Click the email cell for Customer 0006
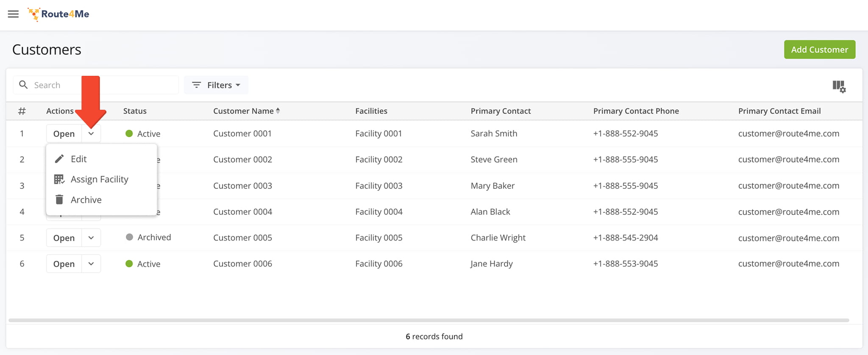868x355 pixels. (789, 263)
